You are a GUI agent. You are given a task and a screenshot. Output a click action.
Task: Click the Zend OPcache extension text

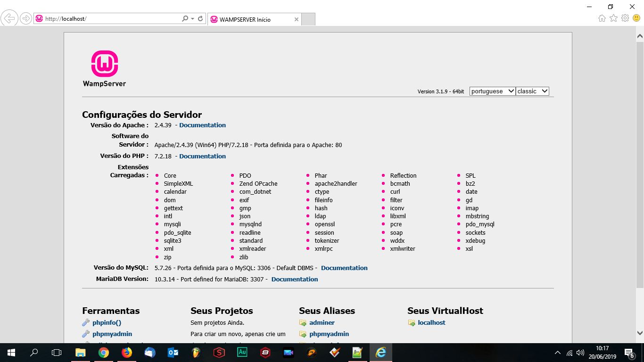[x=258, y=184]
